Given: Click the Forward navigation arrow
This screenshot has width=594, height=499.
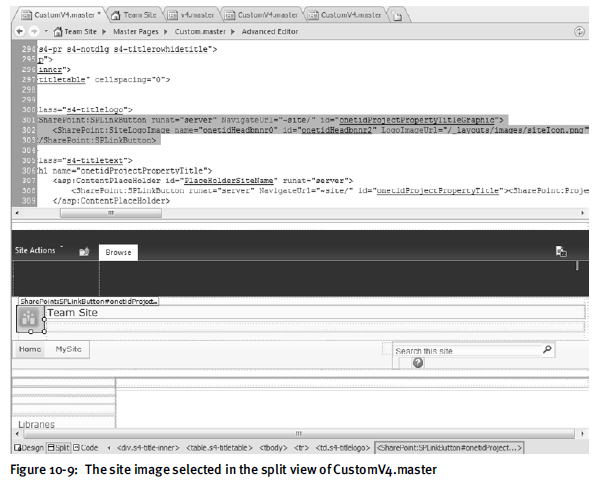Looking at the screenshot, I should (x=34, y=31).
